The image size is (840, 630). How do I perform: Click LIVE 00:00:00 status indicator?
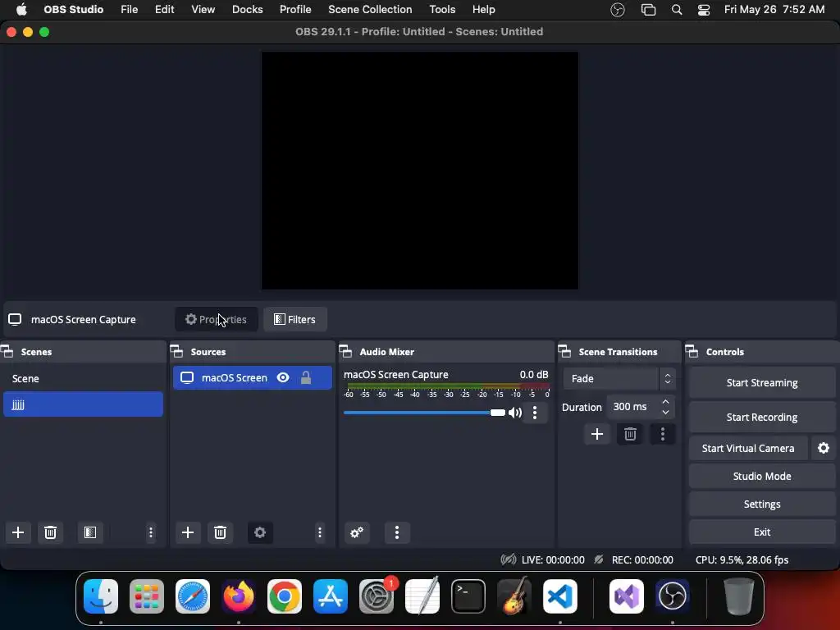[543, 559]
